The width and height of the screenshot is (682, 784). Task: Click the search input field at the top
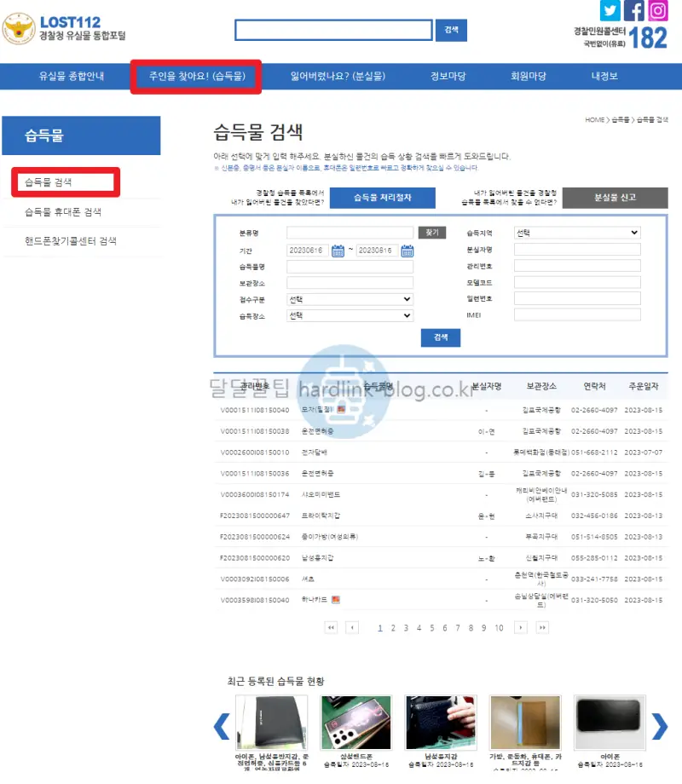point(332,30)
